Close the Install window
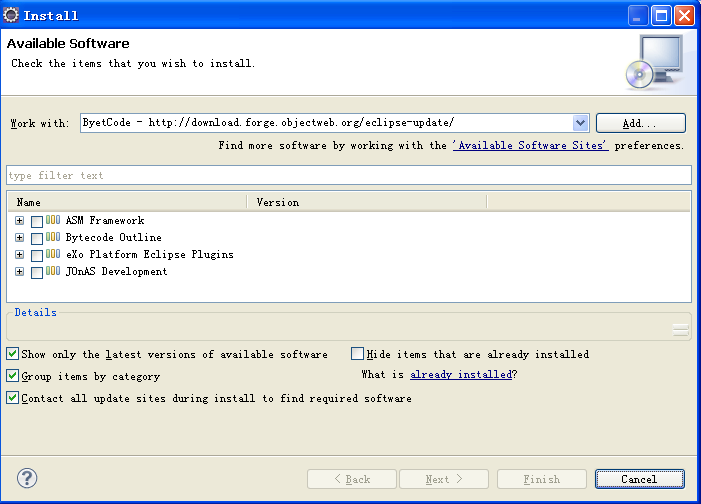The width and height of the screenshot is (701, 504). [x=684, y=16]
